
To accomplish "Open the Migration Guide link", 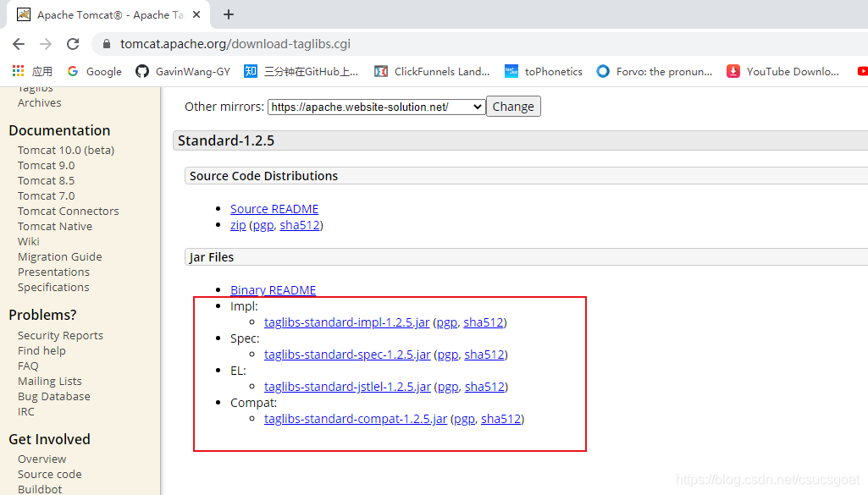I will point(60,256).
